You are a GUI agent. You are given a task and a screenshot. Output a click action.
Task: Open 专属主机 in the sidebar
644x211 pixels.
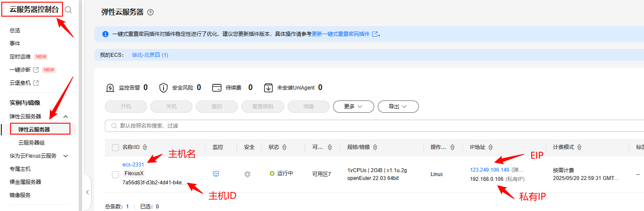(x=20, y=169)
